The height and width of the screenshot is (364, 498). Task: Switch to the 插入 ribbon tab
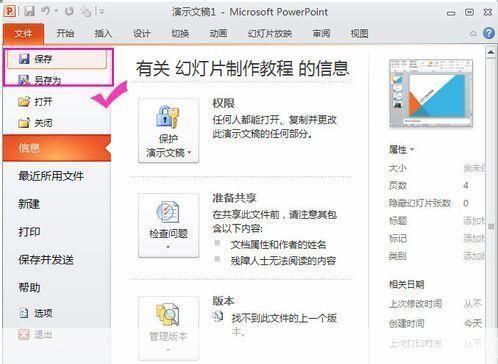[103, 33]
